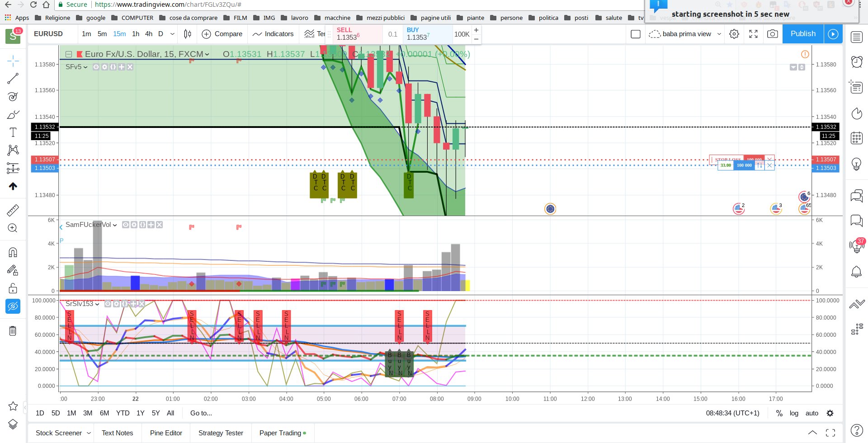Remove the SamFUckerVol indicator
Screen dimensions: 868x443
click(159, 225)
